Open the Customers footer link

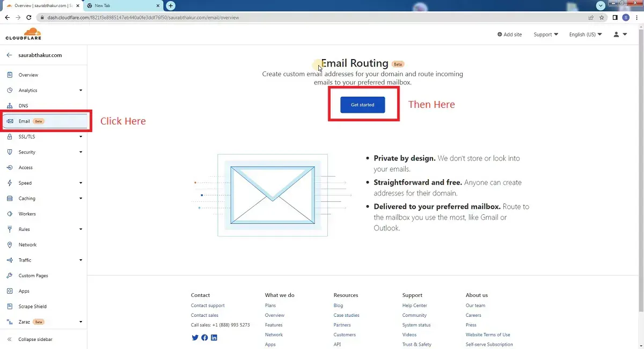345,335
